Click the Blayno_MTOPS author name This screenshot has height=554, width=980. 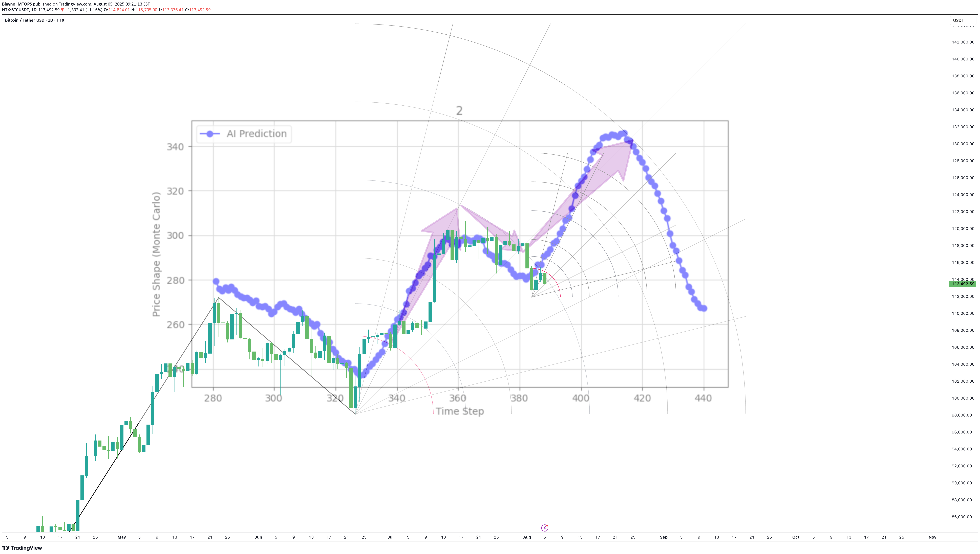coord(17,4)
